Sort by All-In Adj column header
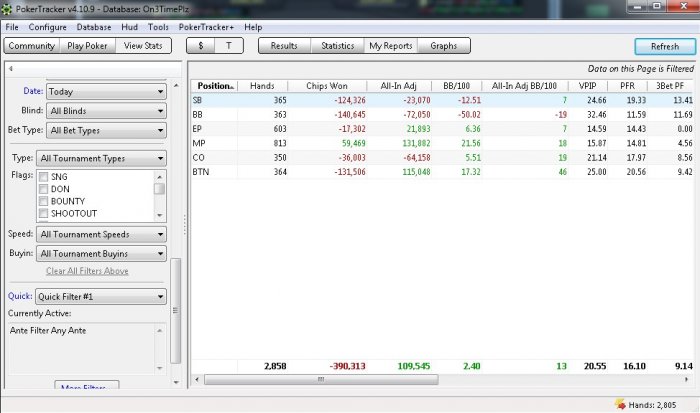 [399, 86]
